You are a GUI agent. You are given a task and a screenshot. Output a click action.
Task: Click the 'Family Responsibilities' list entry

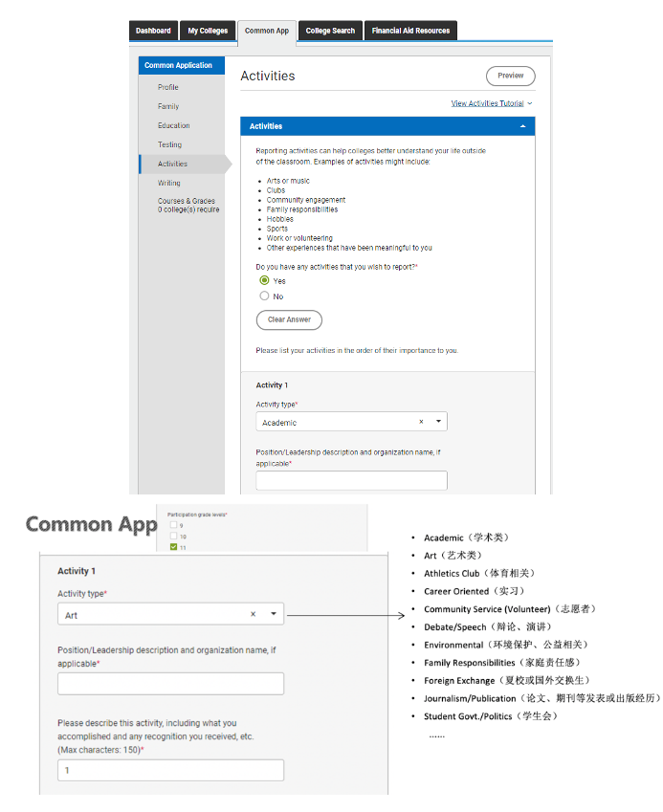(x=502, y=663)
